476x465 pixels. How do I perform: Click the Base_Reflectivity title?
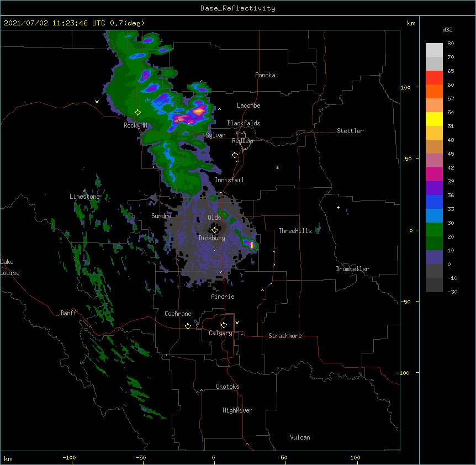pyautogui.click(x=238, y=8)
